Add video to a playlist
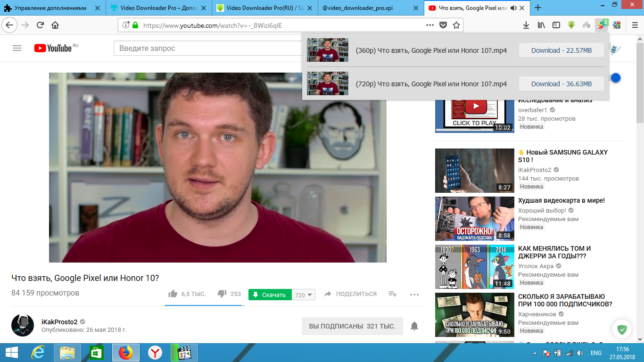This screenshot has width=644, height=362. point(392,294)
